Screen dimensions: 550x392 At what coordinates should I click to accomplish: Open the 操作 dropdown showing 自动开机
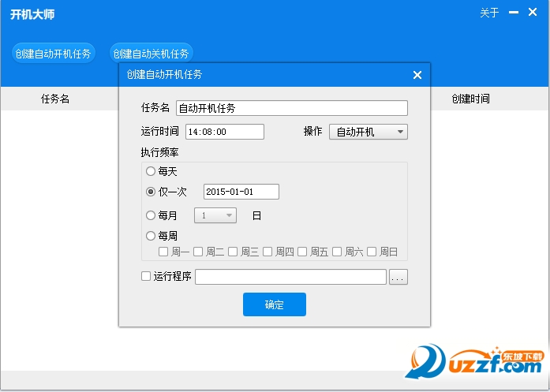point(369,132)
